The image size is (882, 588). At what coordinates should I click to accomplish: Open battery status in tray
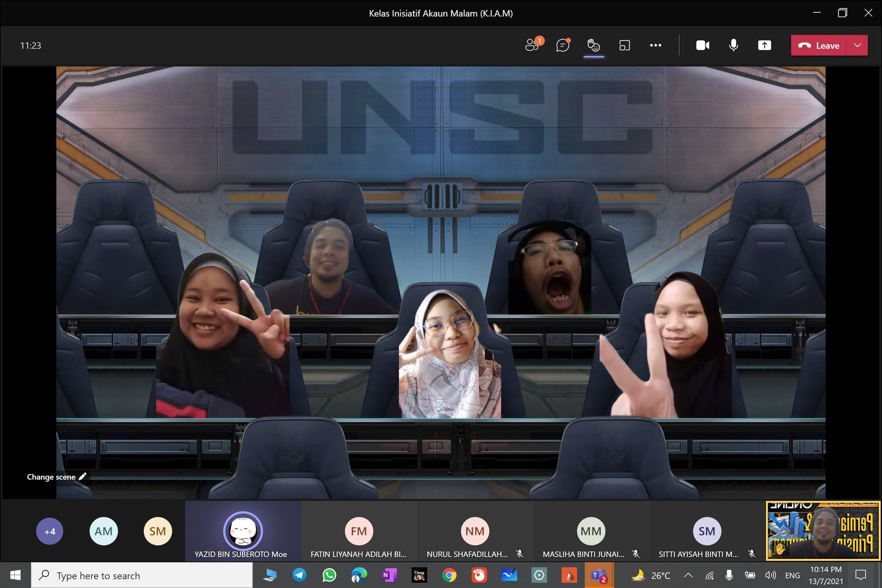(x=750, y=575)
